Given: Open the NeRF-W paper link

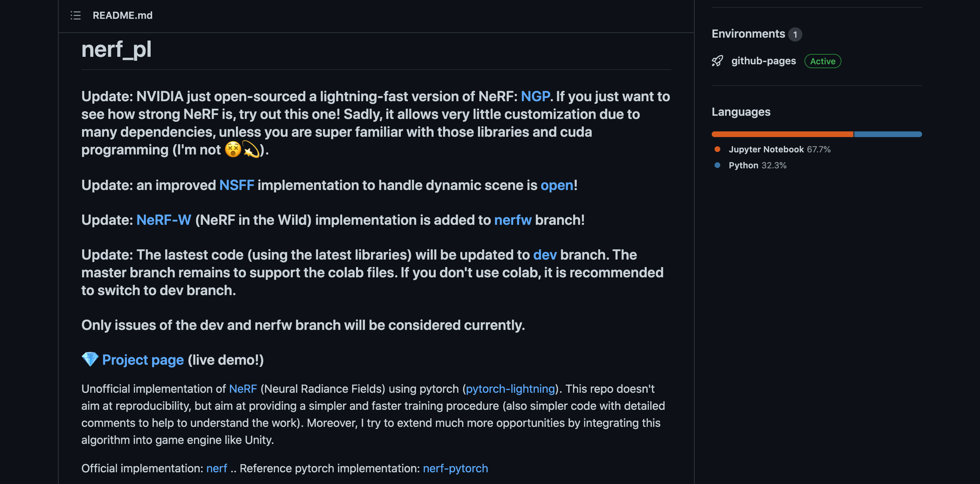Looking at the screenshot, I should (x=163, y=220).
